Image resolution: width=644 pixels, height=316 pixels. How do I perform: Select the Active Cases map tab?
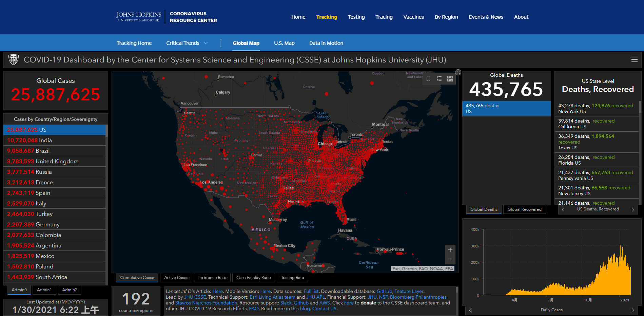point(176,278)
